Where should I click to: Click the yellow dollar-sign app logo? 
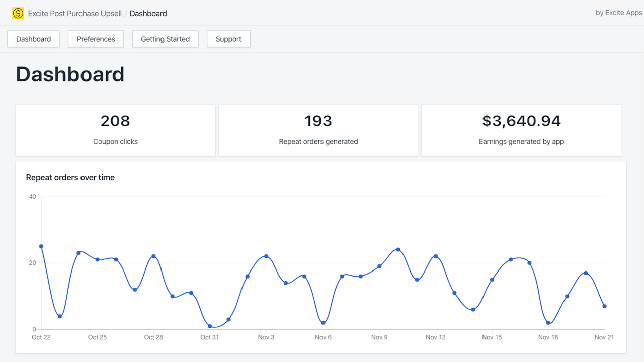[18, 13]
